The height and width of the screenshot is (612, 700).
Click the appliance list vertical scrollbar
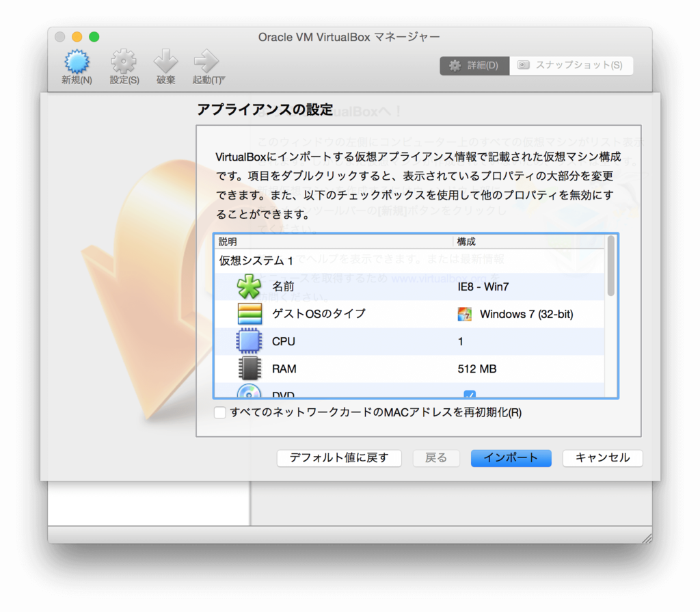pos(610,266)
